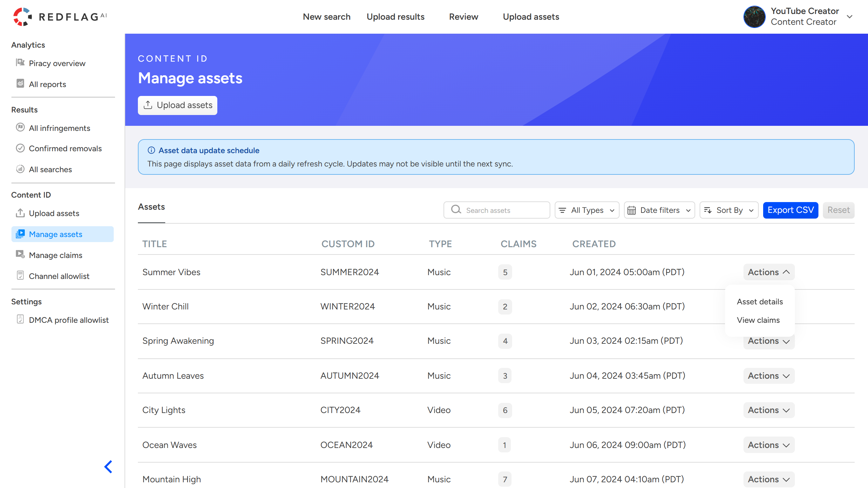This screenshot has height=488, width=868.
Task: Collapse Actions menu for Summer Vibes
Action: (x=769, y=272)
